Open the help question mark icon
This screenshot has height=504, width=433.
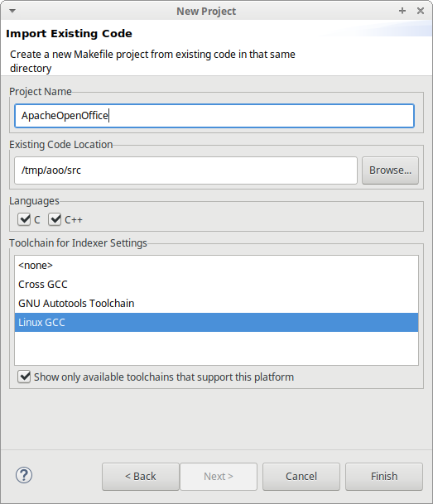click(24, 475)
